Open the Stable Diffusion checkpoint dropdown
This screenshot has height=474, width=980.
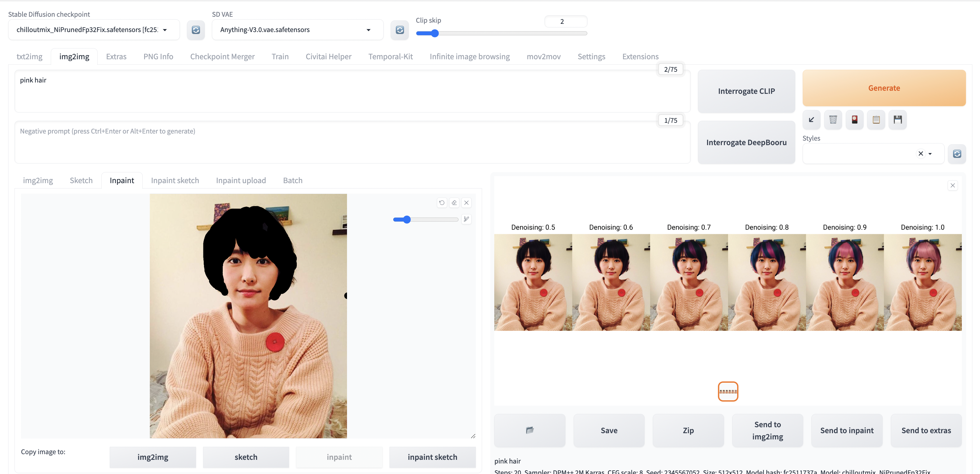pos(94,30)
